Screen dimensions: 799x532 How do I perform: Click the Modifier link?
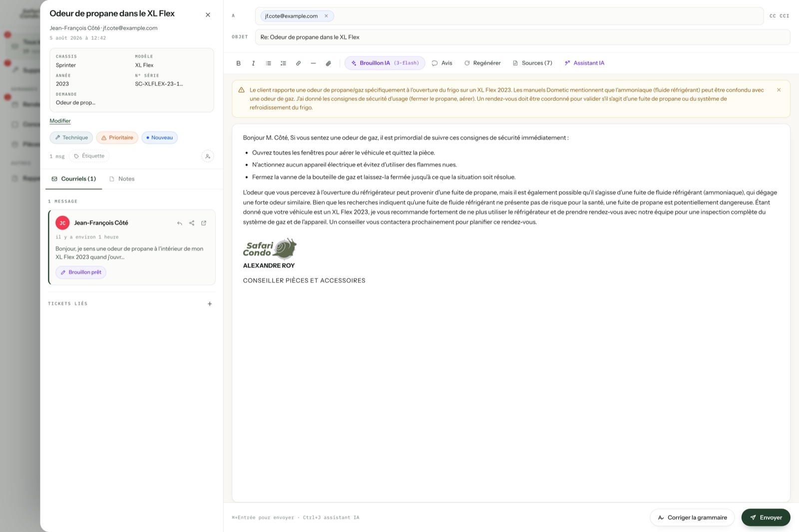tap(60, 121)
